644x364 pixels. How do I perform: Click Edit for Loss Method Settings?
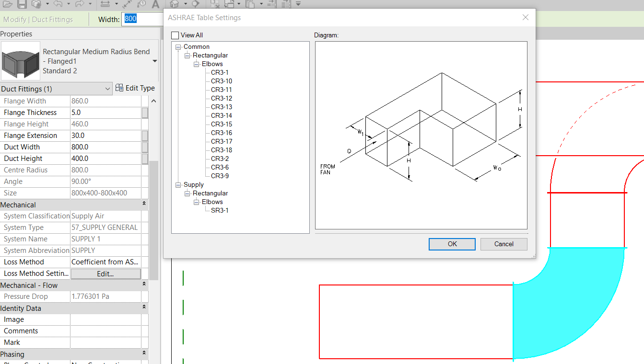coord(105,273)
